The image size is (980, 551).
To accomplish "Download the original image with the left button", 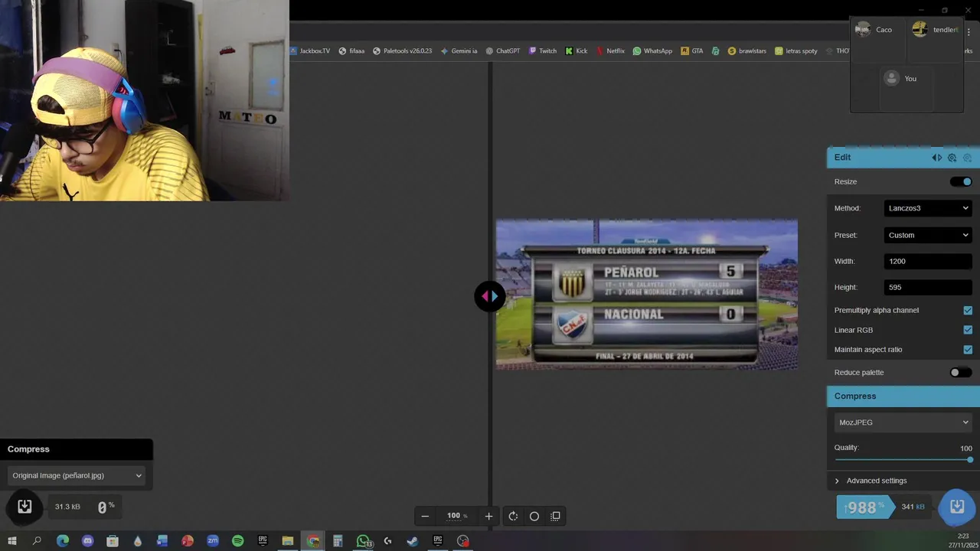I will point(24,507).
